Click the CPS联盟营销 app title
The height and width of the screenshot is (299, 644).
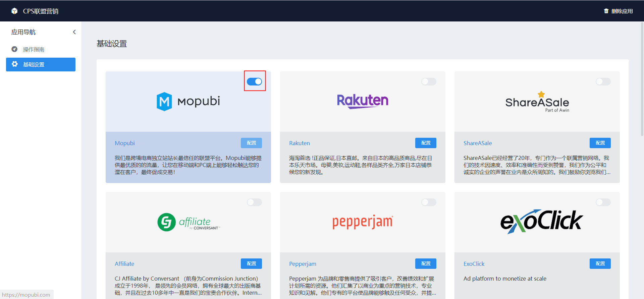[x=41, y=11]
